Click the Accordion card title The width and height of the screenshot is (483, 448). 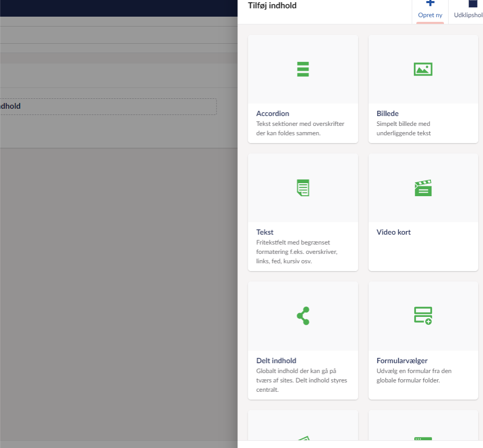click(x=273, y=113)
